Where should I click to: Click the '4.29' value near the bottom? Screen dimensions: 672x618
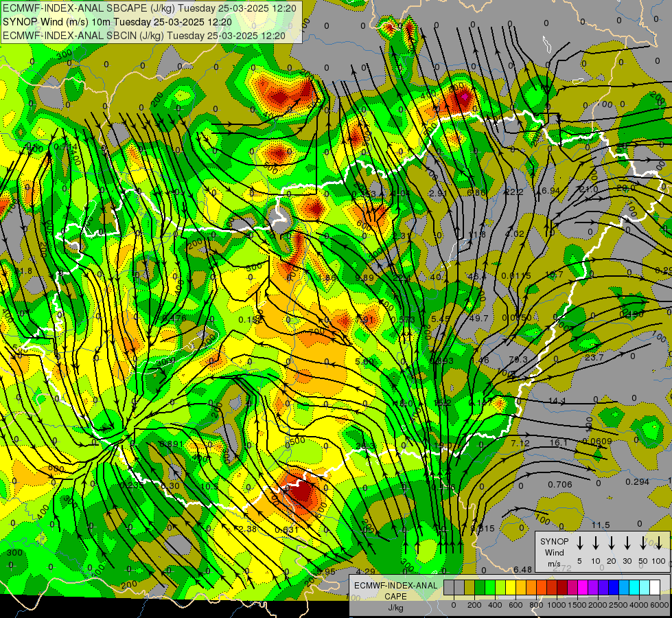pos(365,571)
